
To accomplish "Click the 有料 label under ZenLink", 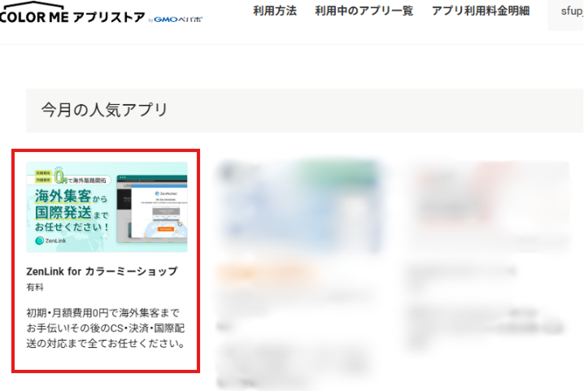I will click(36, 288).
